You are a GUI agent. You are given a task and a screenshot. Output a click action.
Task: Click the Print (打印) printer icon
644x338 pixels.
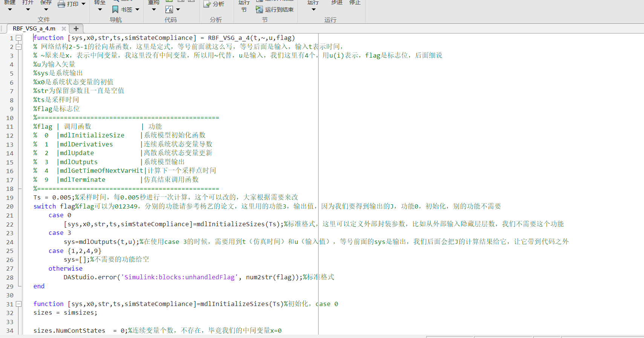point(61,4)
